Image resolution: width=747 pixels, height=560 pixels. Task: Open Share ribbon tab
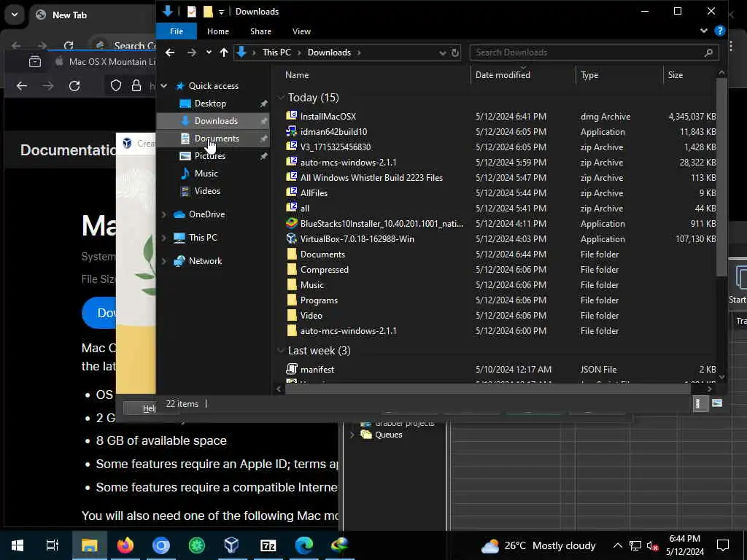[260, 31]
